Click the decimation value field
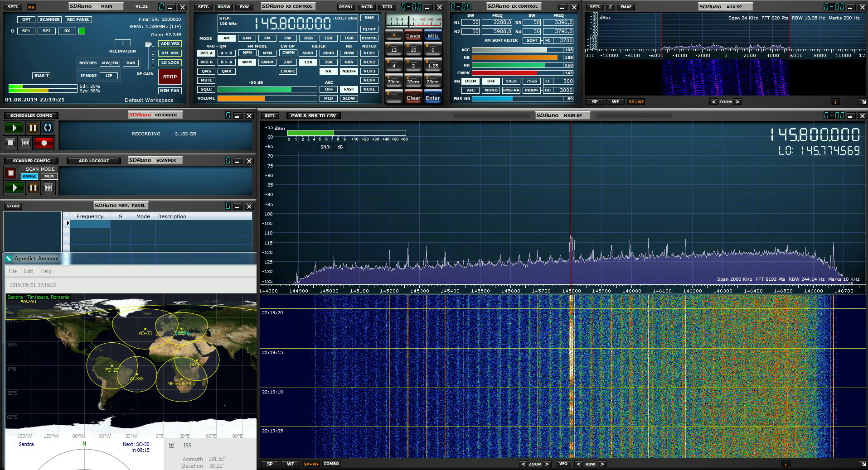868x470 pixels. (x=122, y=43)
